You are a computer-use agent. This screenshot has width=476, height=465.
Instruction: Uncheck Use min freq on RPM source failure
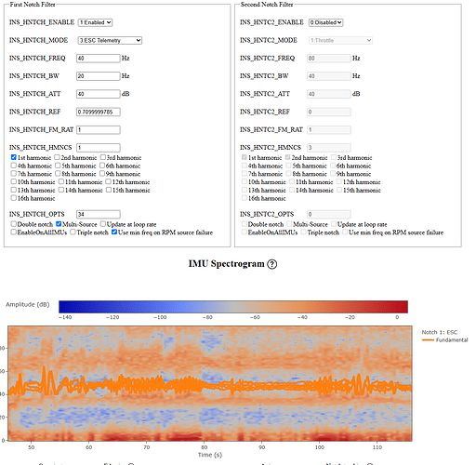click(x=114, y=232)
